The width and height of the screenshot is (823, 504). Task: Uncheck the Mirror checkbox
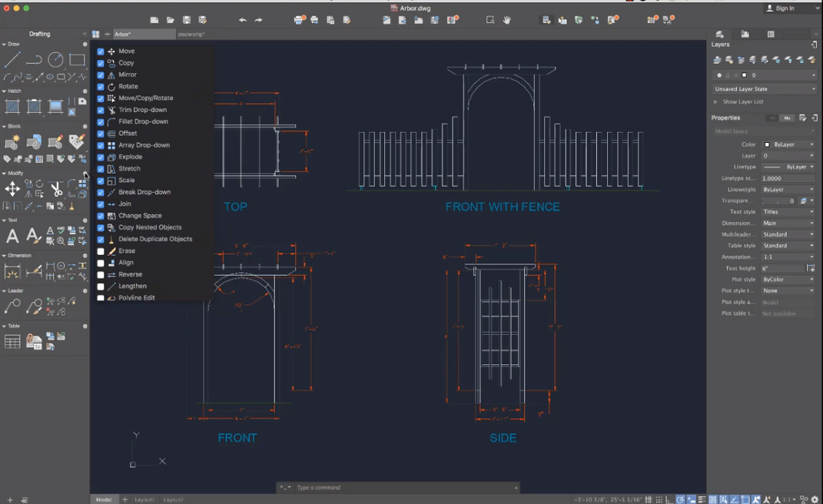point(101,75)
